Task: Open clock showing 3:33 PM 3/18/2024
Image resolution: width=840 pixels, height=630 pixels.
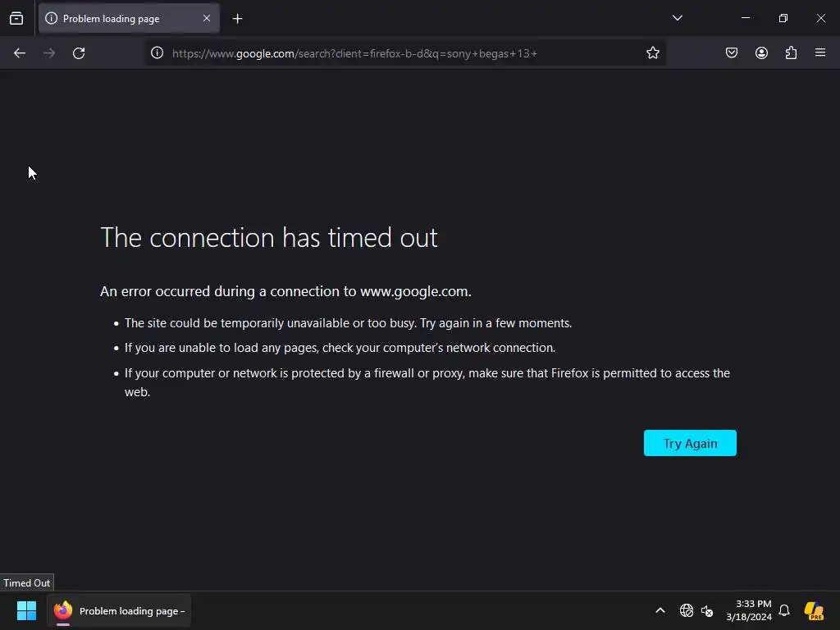Action: pyautogui.click(x=749, y=610)
